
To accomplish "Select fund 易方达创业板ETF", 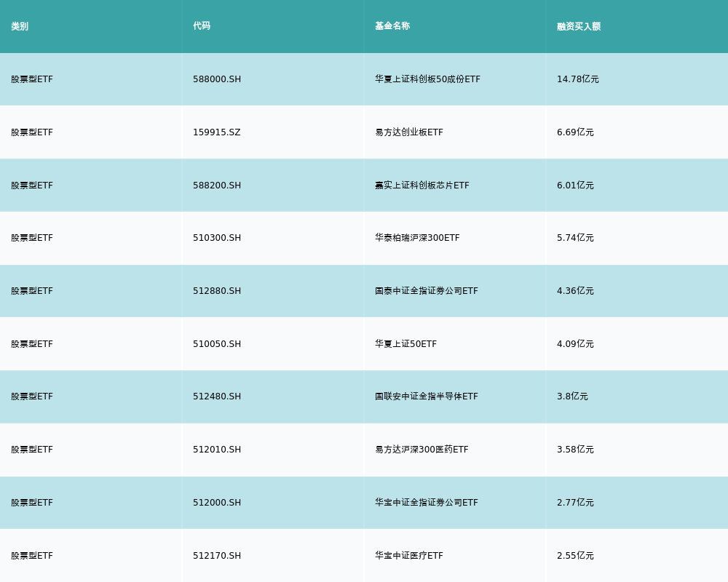I will click(x=409, y=132).
